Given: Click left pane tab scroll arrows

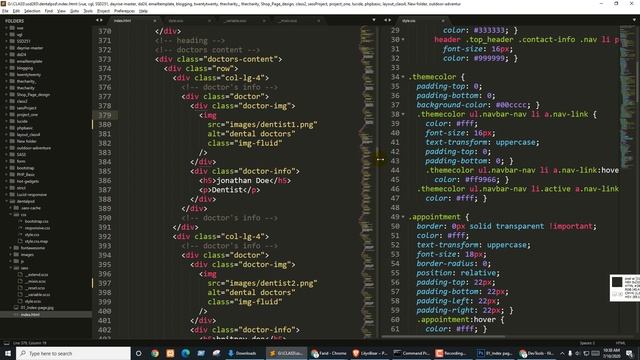Looking at the screenshot, I should click(x=99, y=20).
